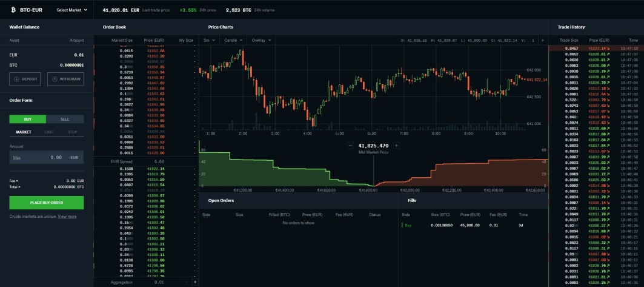Open the Candle chart type dropdown
Screen dimensions: 644x287
(x=233, y=40)
